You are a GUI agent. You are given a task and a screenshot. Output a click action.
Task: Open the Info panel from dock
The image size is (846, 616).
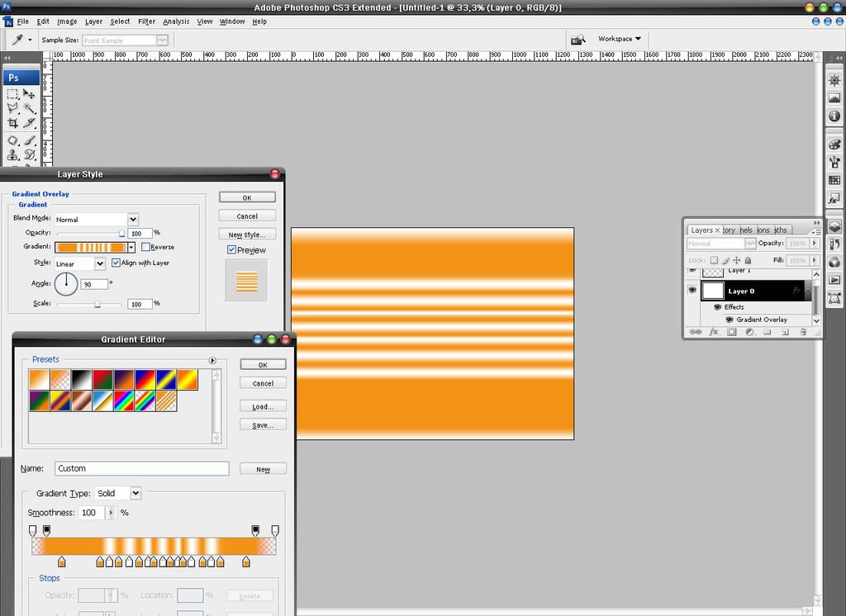834,116
